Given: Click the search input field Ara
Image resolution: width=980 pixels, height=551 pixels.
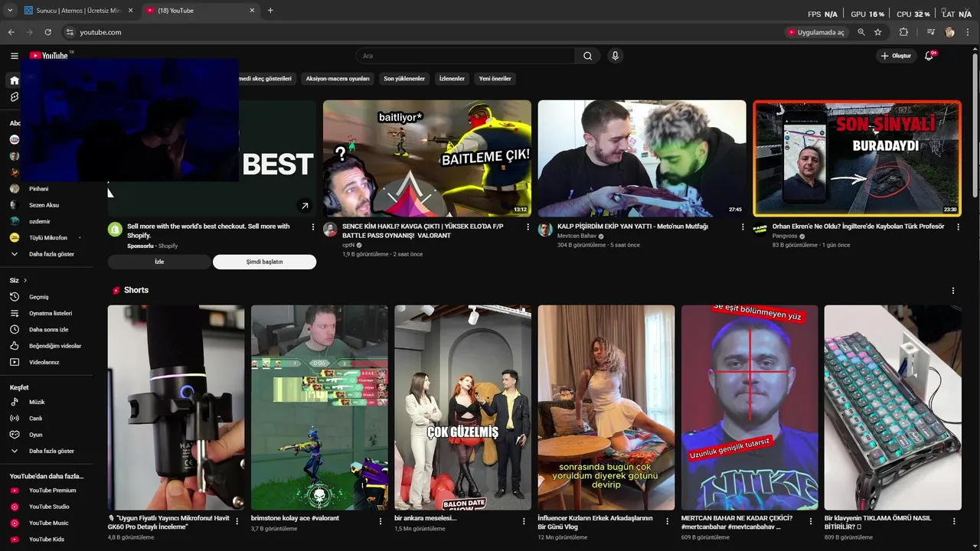Looking at the screenshot, I should click(x=465, y=56).
